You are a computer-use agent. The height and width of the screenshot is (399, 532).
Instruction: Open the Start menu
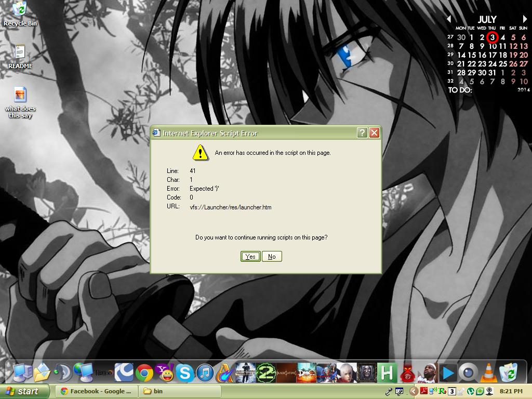[x=25, y=391]
